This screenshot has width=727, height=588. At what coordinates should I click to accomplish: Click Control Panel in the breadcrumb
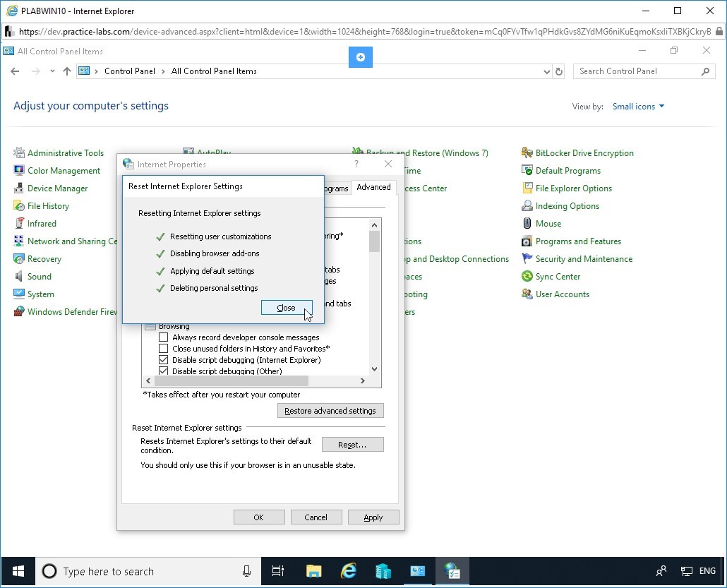pyautogui.click(x=130, y=71)
